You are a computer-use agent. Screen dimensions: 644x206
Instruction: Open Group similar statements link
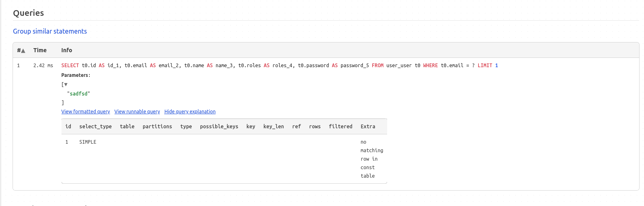[50, 31]
